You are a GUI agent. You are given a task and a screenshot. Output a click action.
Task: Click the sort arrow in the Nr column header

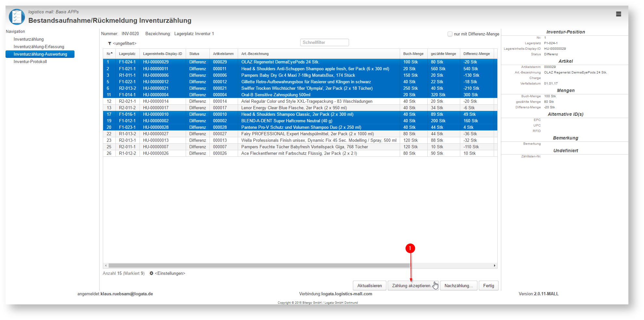coord(112,53)
